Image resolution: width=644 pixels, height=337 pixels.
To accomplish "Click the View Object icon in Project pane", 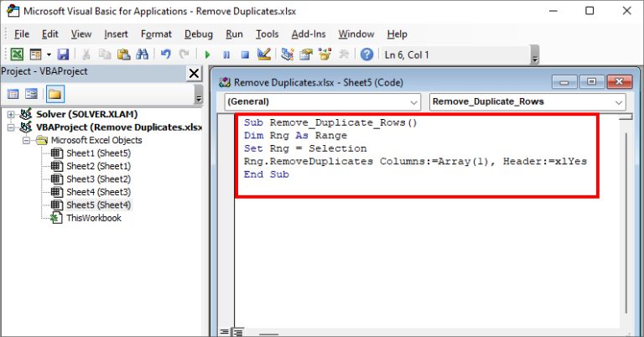I will click(x=31, y=95).
